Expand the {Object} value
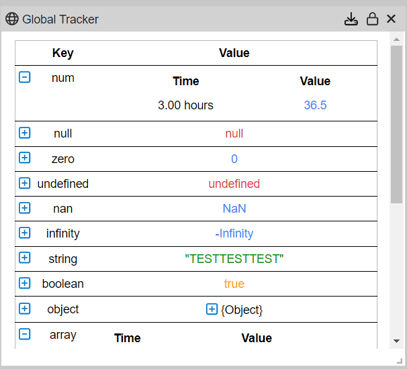 pyautogui.click(x=212, y=309)
